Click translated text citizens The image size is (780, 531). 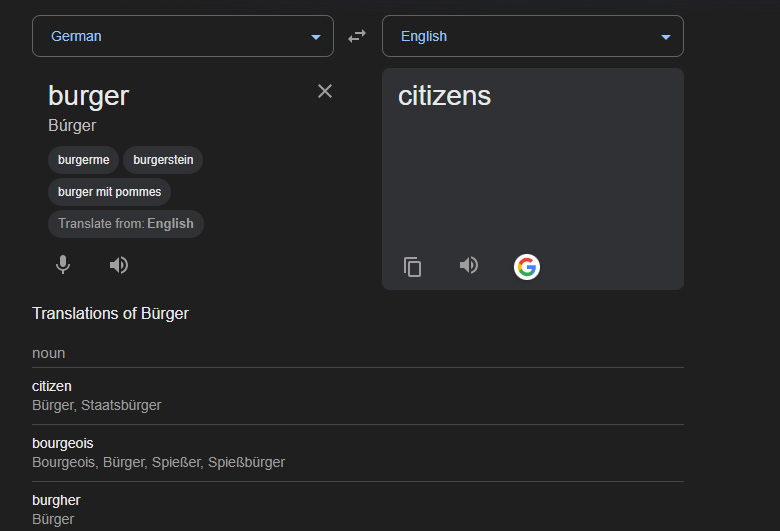(x=444, y=96)
